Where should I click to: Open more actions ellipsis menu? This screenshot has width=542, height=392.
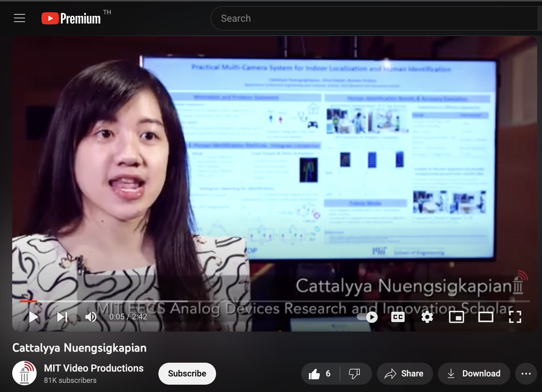coord(526,373)
